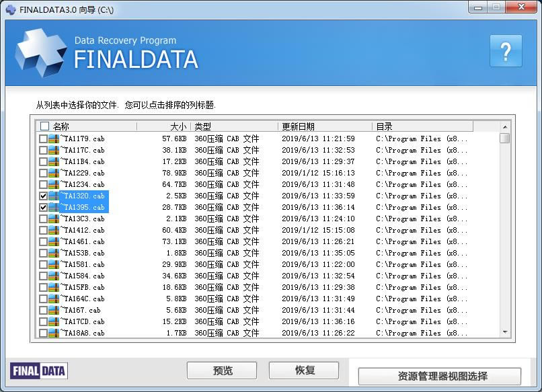This screenshot has height=392, width=542.
Task: Click the 57.6KB size cell
Action: (174, 139)
